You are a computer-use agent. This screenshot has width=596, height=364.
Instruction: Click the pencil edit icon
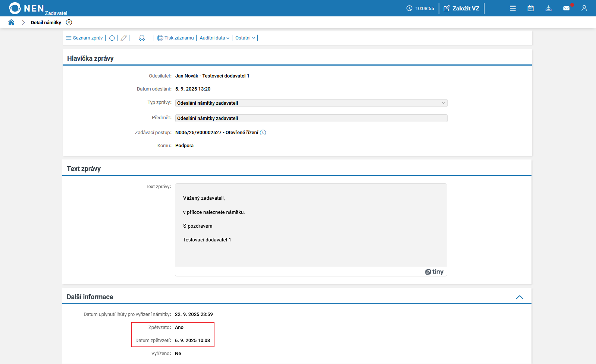124,38
